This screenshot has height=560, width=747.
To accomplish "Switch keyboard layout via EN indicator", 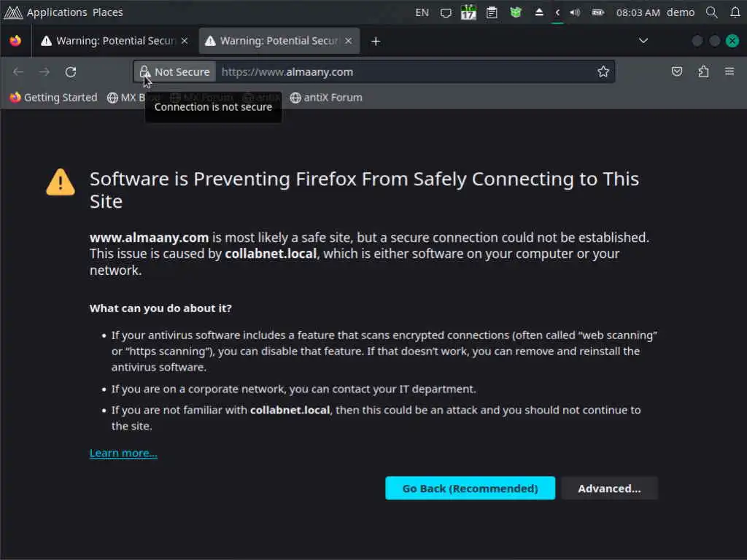I will tap(422, 12).
